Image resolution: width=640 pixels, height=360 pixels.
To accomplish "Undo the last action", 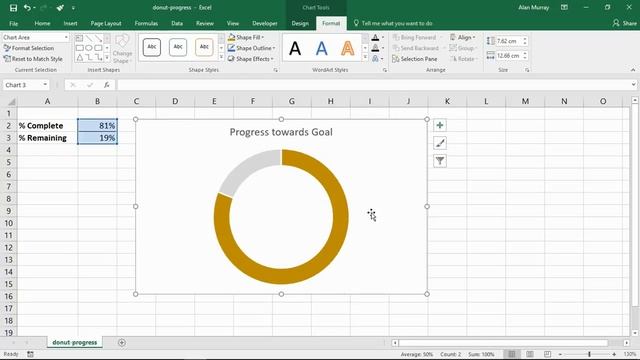I will [27, 7].
